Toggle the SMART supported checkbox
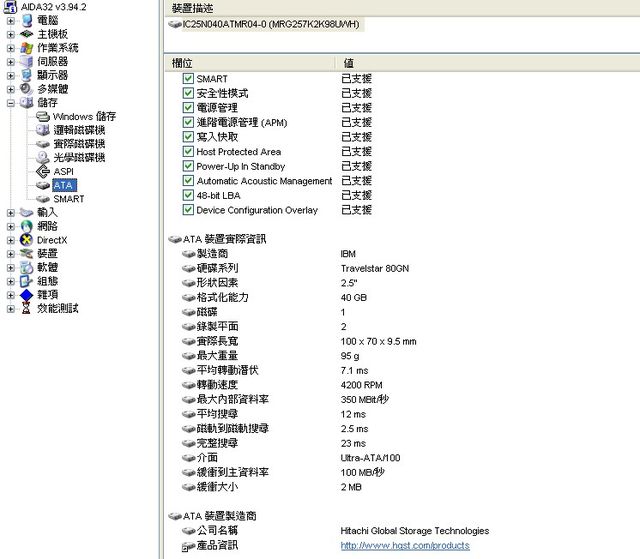The width and height of the screenshot is (640, 559). coord(188,78)
